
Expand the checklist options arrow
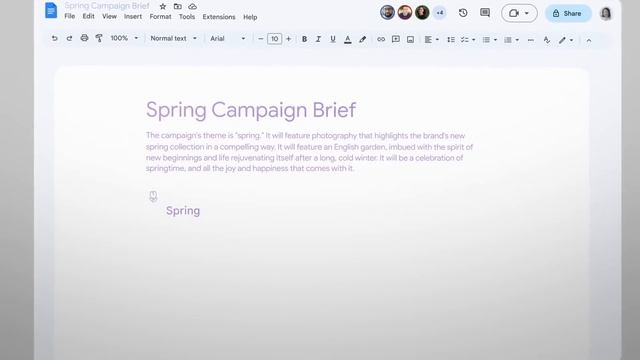[473, 40]
